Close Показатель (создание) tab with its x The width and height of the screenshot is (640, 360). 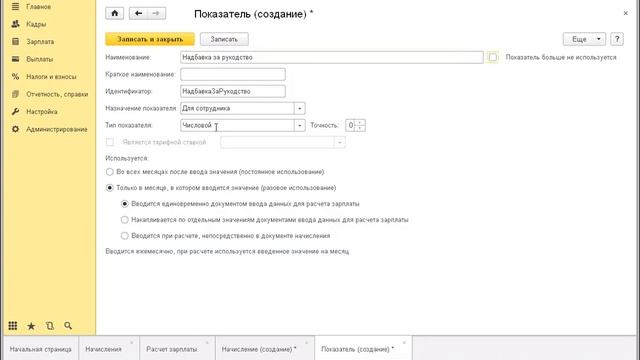tap(404, 342)
